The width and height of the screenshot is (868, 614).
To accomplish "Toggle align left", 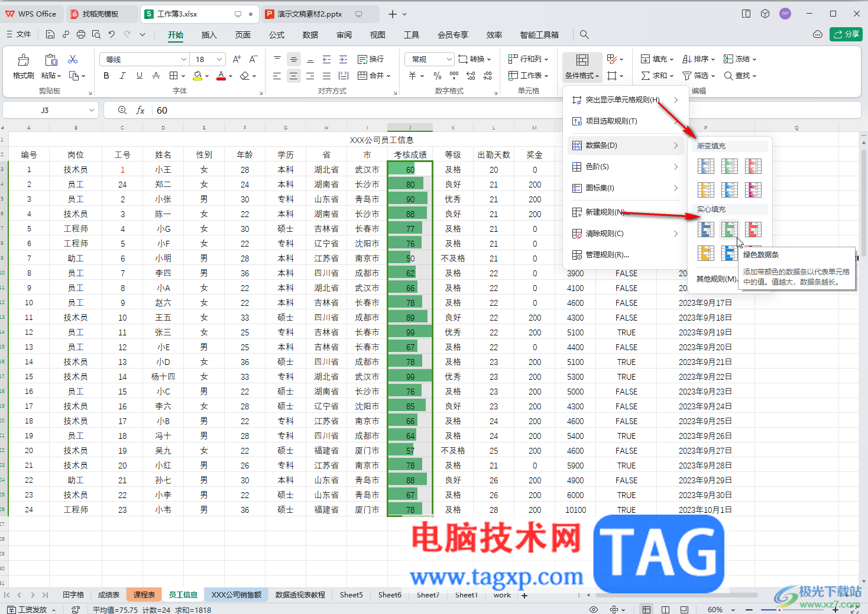I will pyautogui.click(x=277, y=76).
